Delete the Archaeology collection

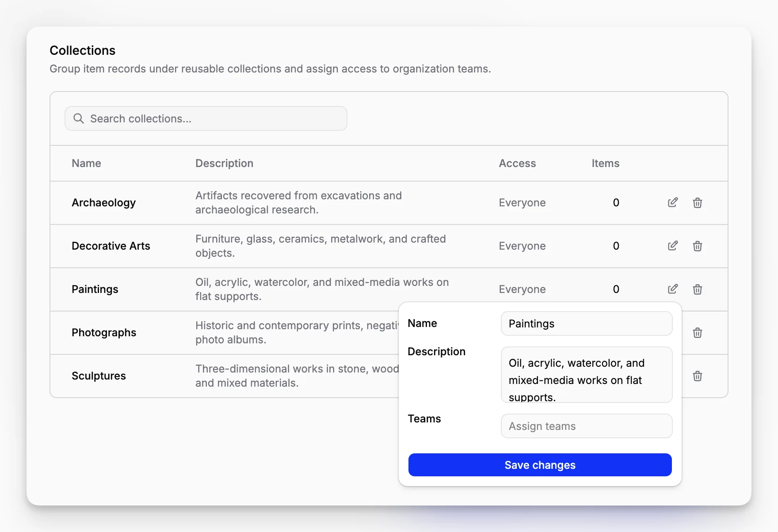tap(698, 202)
